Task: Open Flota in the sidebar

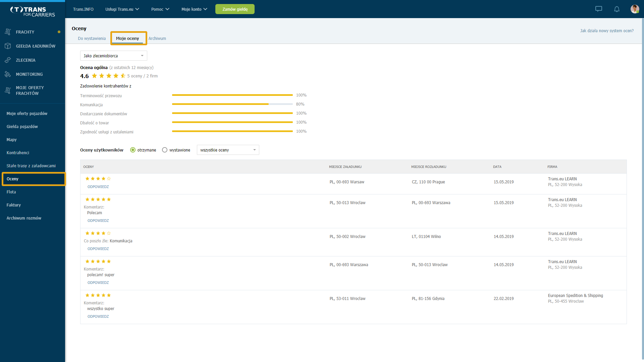Action: click(x=11, y=192)
